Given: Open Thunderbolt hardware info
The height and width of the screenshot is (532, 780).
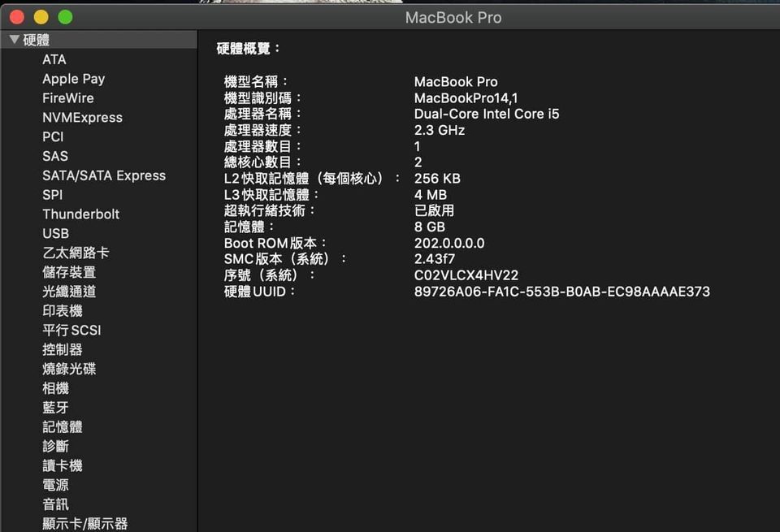Looking at the screenshot, I should click(x=81, y=214).
